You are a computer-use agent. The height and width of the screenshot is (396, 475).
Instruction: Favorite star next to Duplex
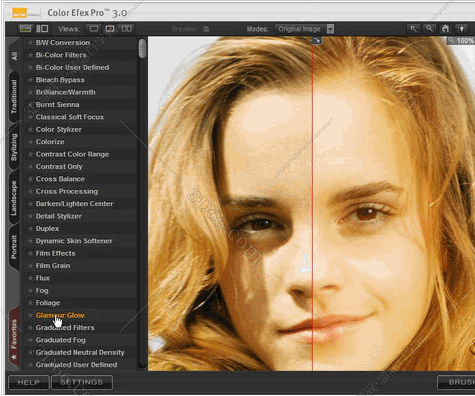coord(30,228)
